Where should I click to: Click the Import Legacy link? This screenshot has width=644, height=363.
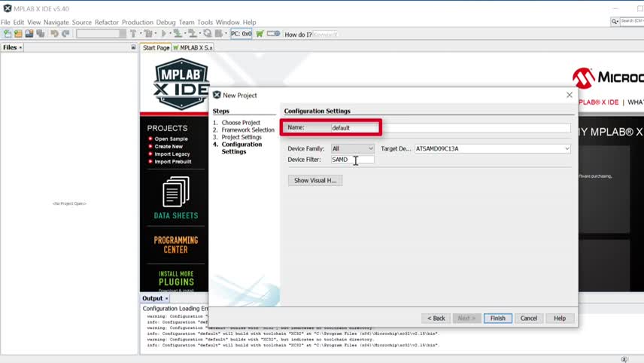(x=172, y=154)
